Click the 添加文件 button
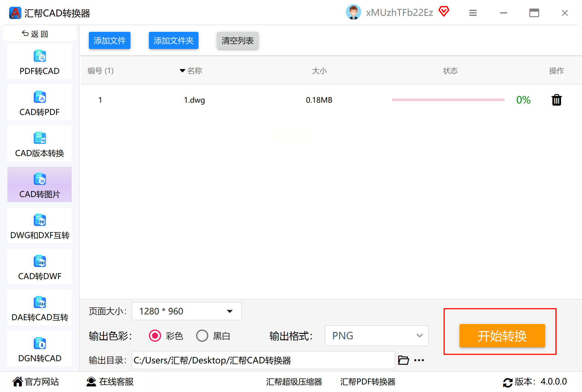This screenshot has height=392, width=582. tap(110, 40)
